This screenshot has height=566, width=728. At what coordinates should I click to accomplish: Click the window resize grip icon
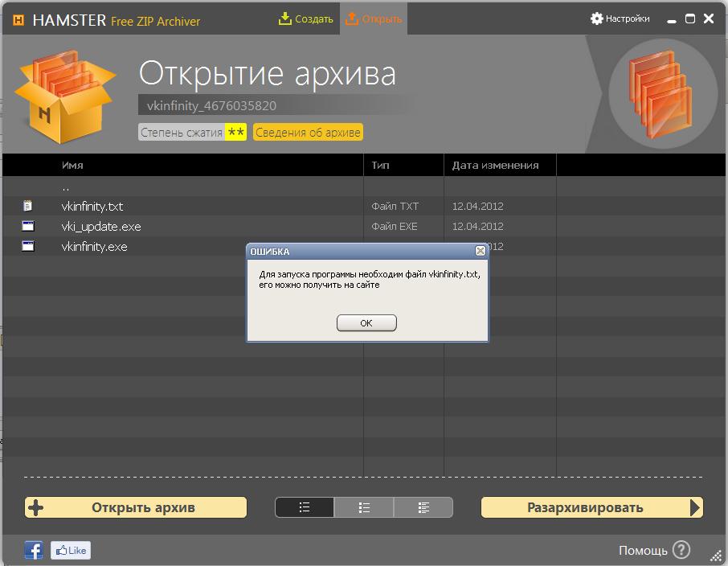tap(716, 555)
